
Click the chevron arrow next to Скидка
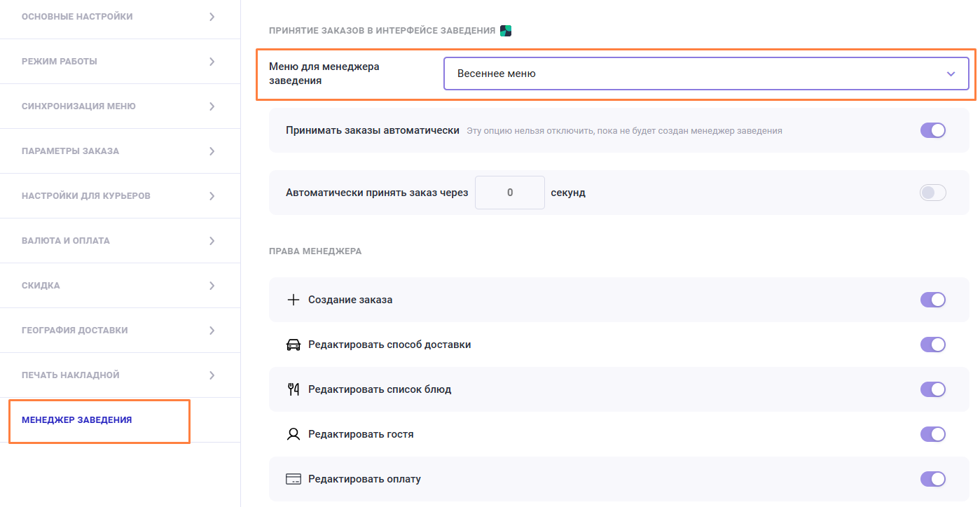(x=212, y=286)
